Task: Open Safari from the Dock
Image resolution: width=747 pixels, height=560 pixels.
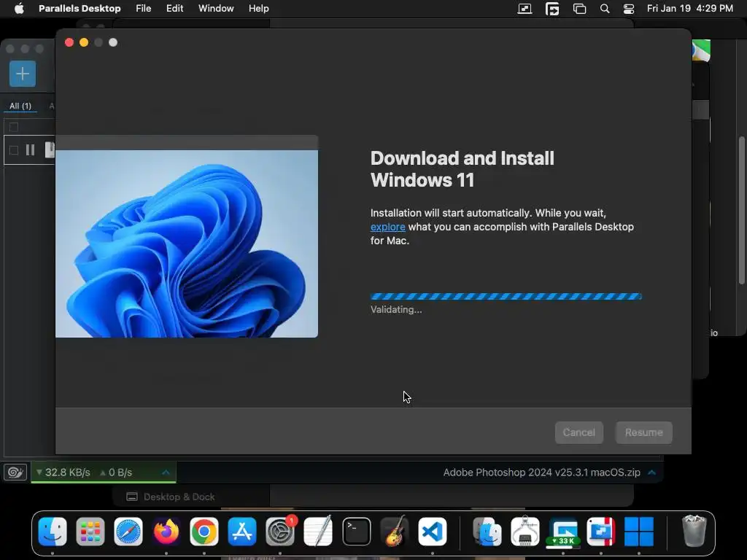Action: coord(128,531)
